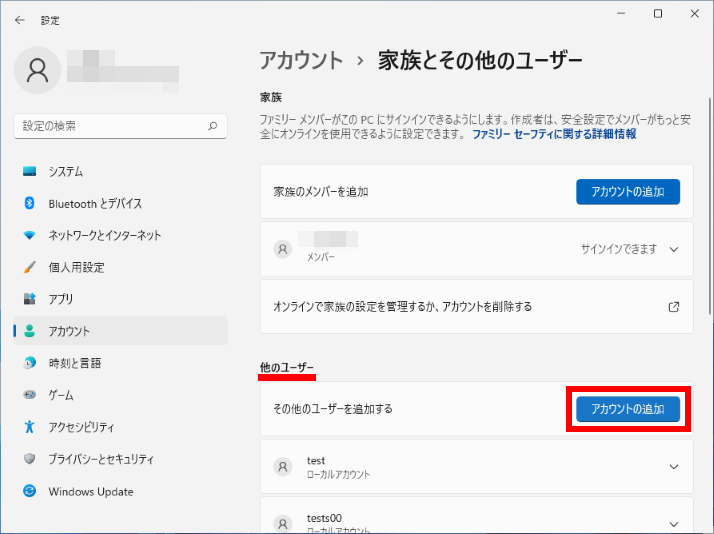Click アカウントの追加 for family member
The width and height of the screenshot is (714, 534).
[628, 192]
